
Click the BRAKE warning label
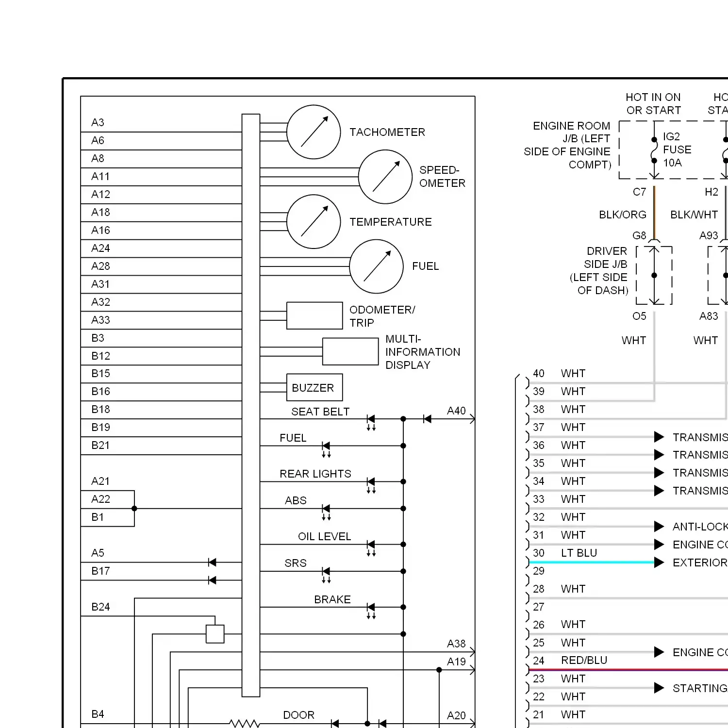(x=332, y=599)
